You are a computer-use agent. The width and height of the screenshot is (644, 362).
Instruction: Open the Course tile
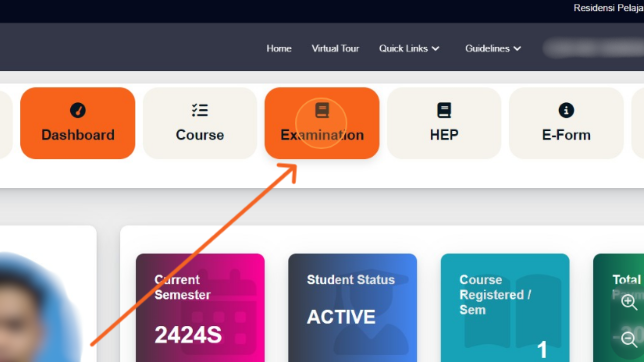200,123
